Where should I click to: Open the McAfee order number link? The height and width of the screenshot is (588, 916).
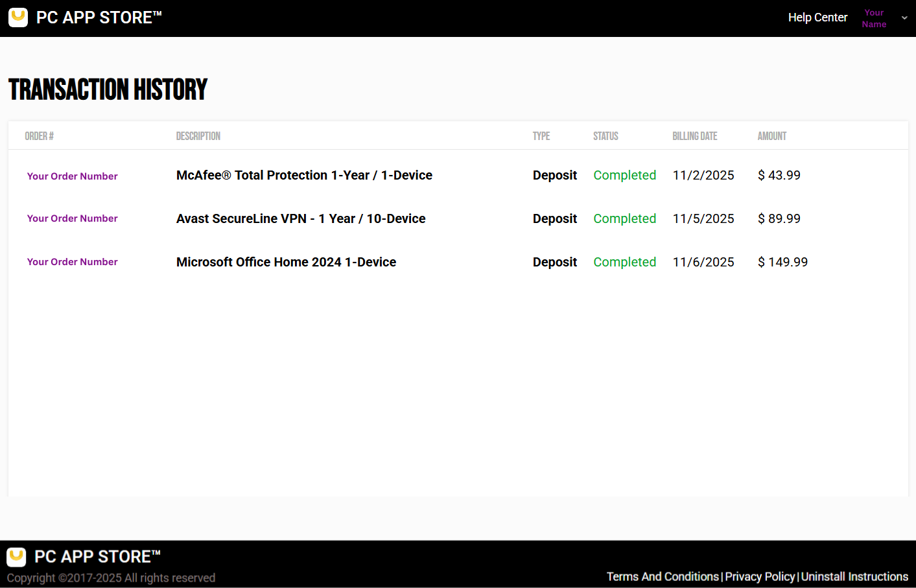[73, 176]
